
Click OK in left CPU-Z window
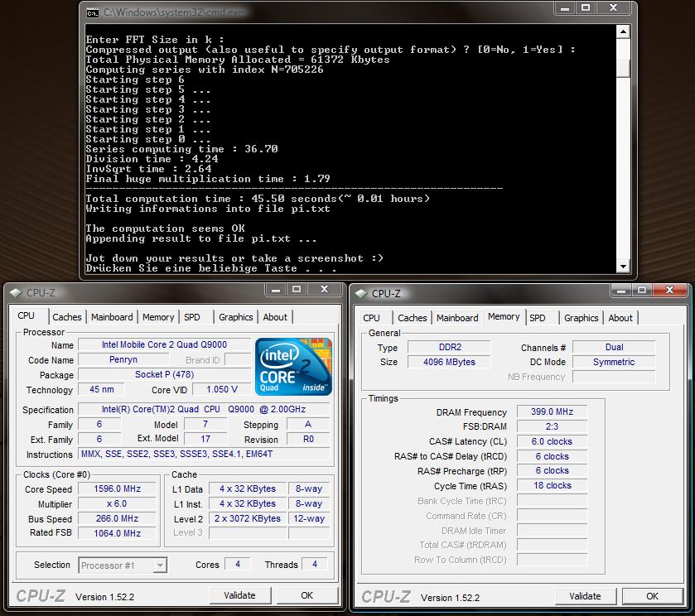pos(307,595)
